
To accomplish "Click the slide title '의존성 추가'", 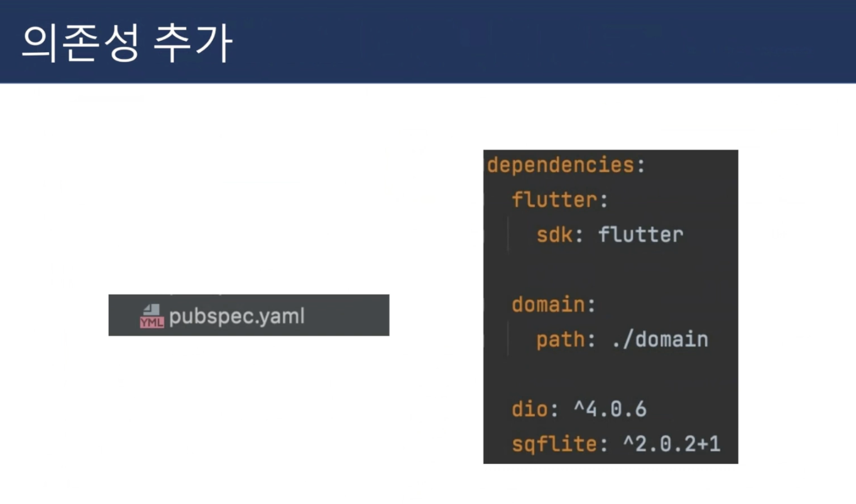I will point(128,44).
